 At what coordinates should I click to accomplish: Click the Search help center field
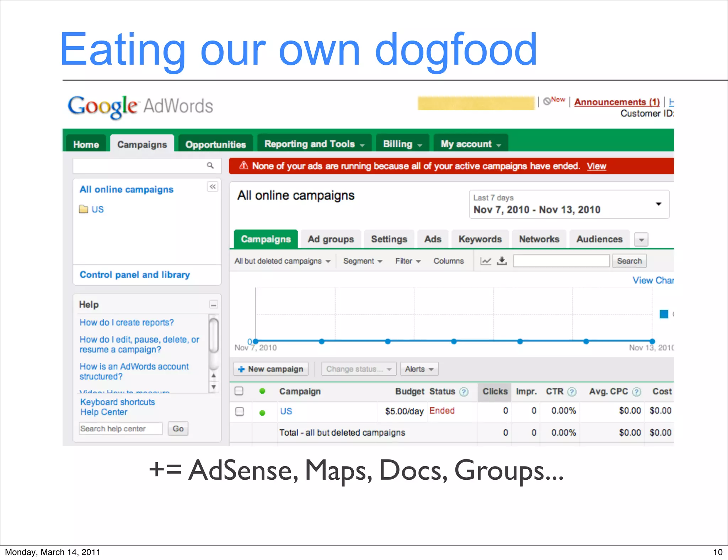click(121, 429)
